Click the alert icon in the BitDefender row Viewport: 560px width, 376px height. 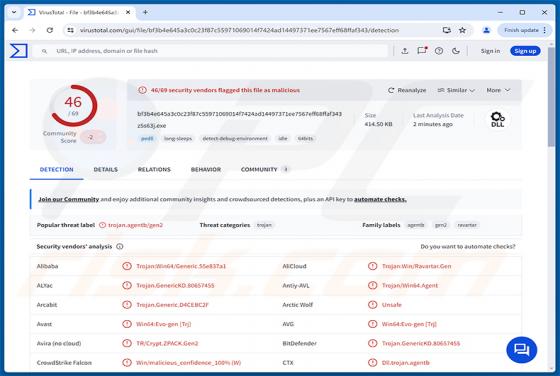372,344
